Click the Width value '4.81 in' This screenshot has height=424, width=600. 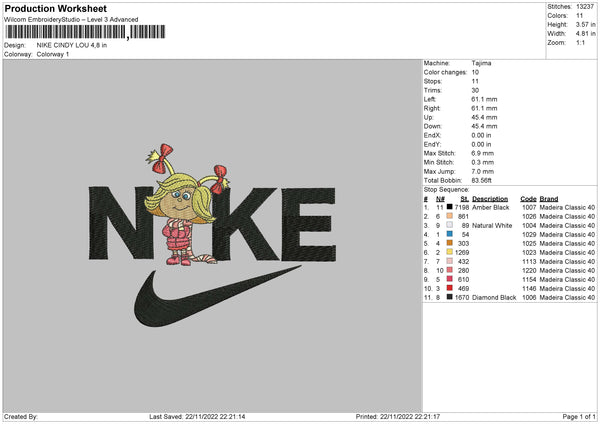coord(585,34)
